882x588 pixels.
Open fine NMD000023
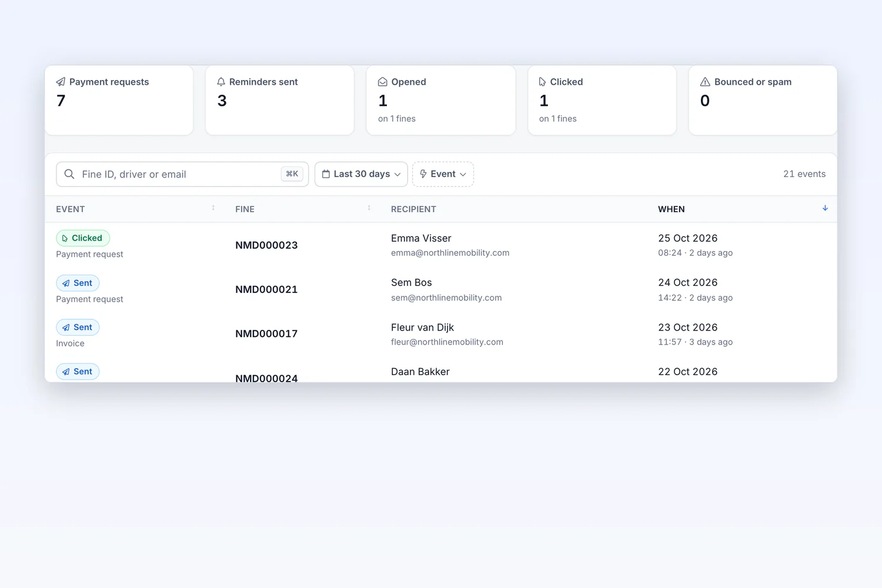tap(266, 245)
